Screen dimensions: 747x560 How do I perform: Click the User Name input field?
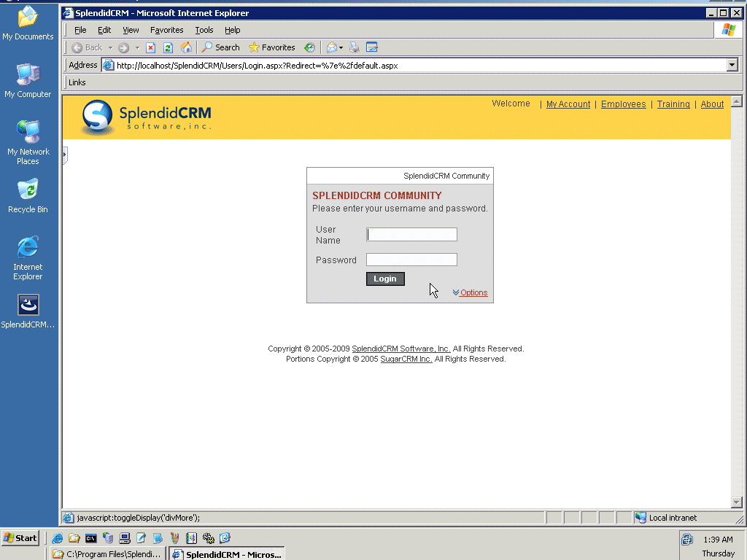tap(412, 234)
